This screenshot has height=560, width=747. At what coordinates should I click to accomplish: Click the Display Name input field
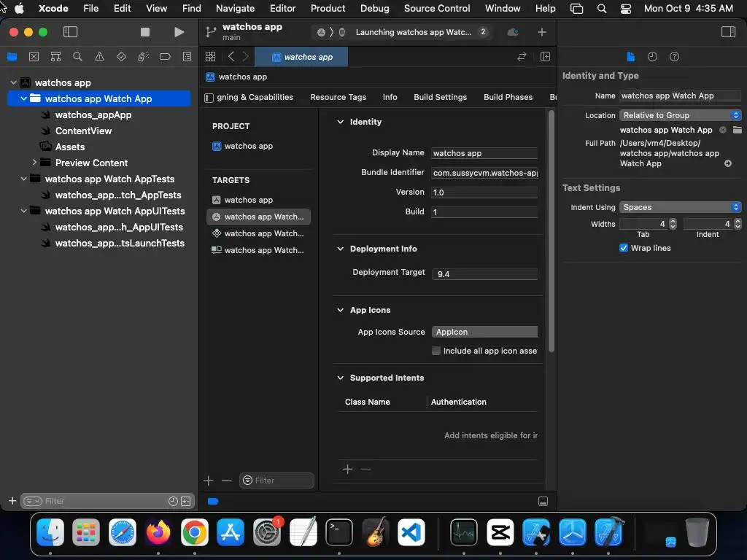[484, 153]
